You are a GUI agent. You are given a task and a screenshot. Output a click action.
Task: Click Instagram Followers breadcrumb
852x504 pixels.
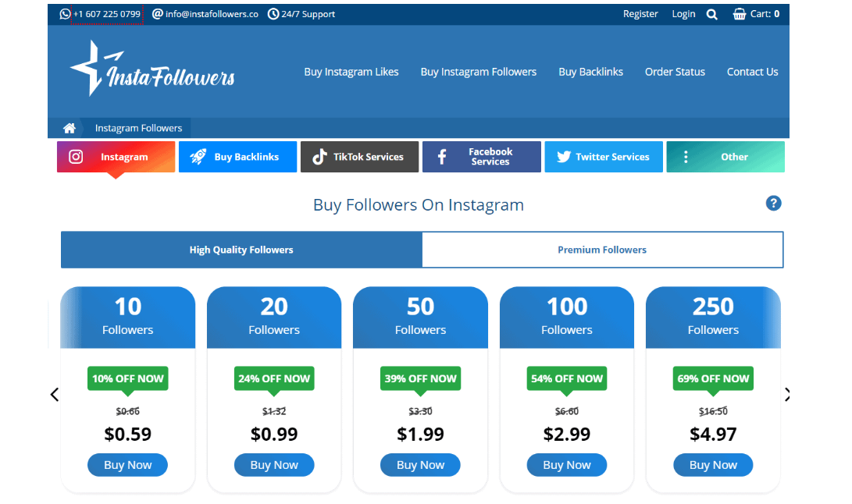pyautogui.click(x=138, y=128)
